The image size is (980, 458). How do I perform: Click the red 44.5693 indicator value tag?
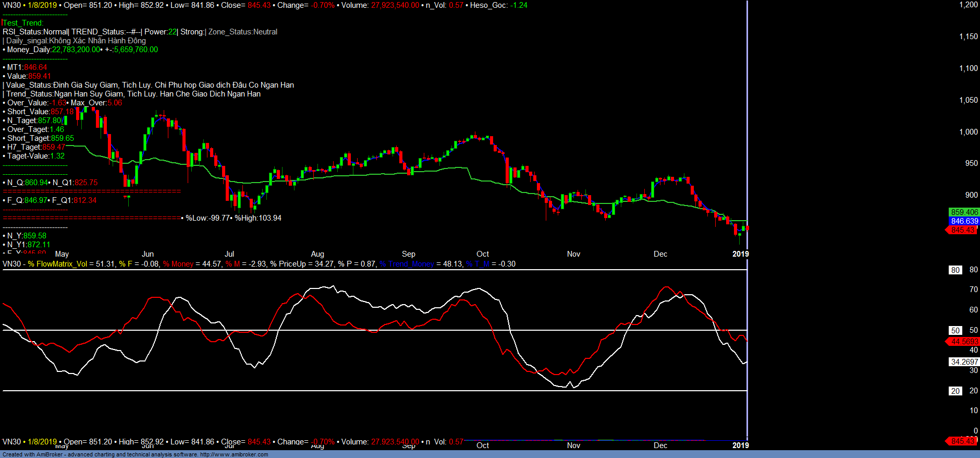click(964, 342)
